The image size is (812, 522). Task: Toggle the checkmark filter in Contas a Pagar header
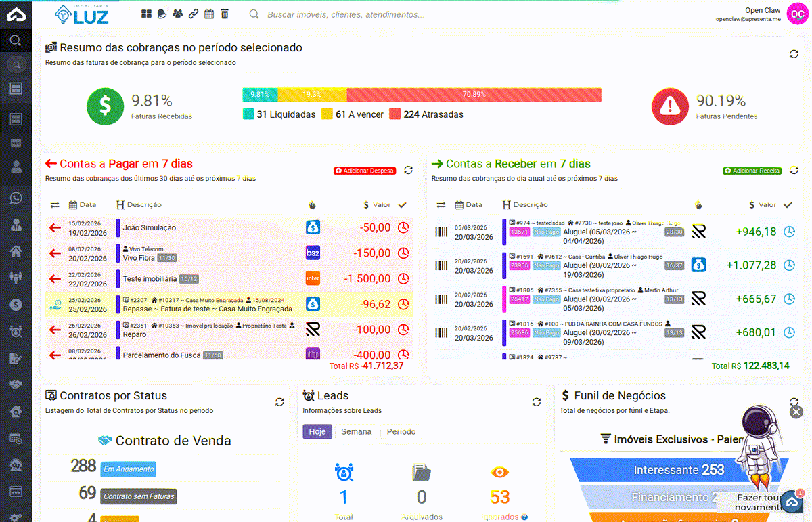pos(403,204)
